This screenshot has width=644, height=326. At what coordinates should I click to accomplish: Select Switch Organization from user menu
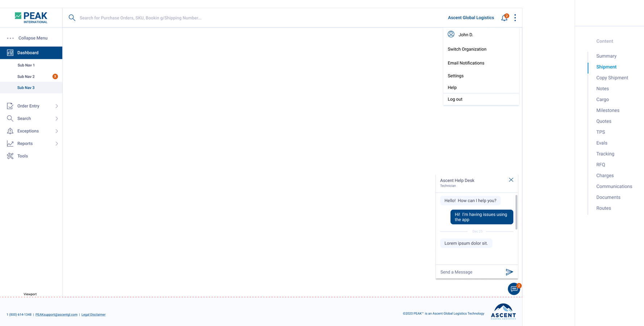click(x=467, y=49)
